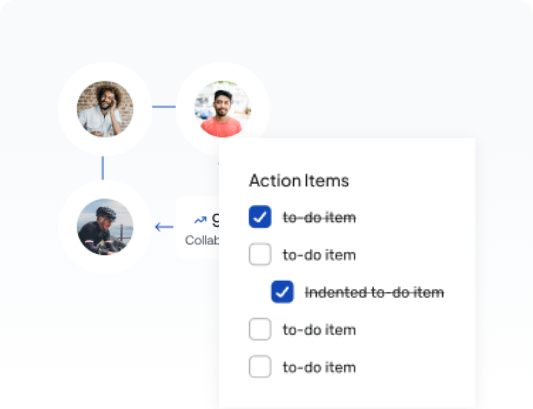This screenshot has height=409, width=533.
Task: Click the upward trending arrow icon
Action: [x=200, y=220]
